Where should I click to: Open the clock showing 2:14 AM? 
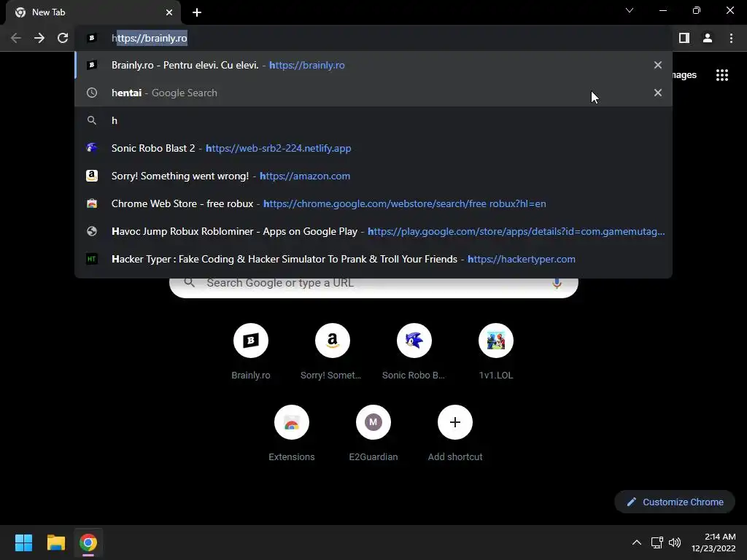tap(713, 542)
